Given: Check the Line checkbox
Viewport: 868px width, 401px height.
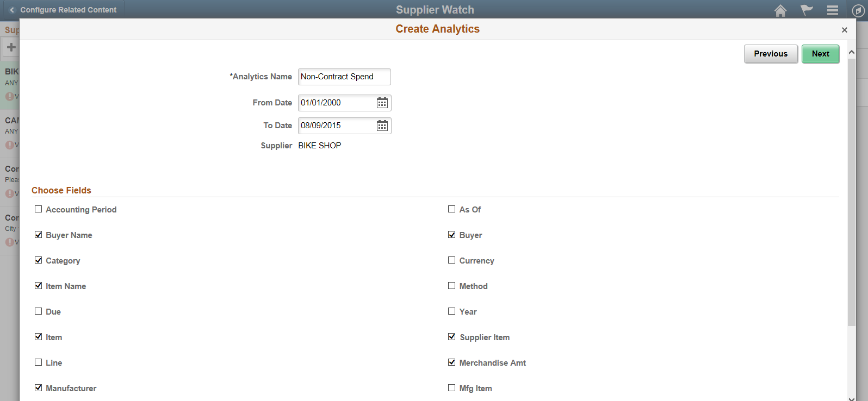Looking at the screenshot, I should tap(38, 362).
